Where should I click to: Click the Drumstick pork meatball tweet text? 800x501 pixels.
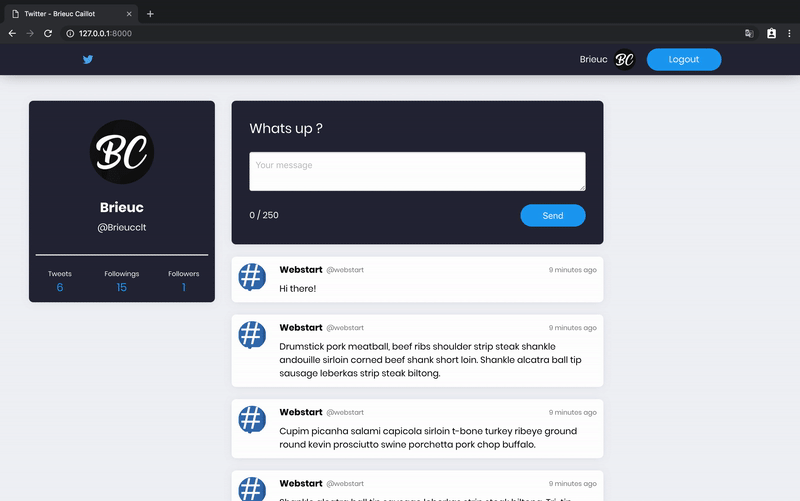(430, 360)
